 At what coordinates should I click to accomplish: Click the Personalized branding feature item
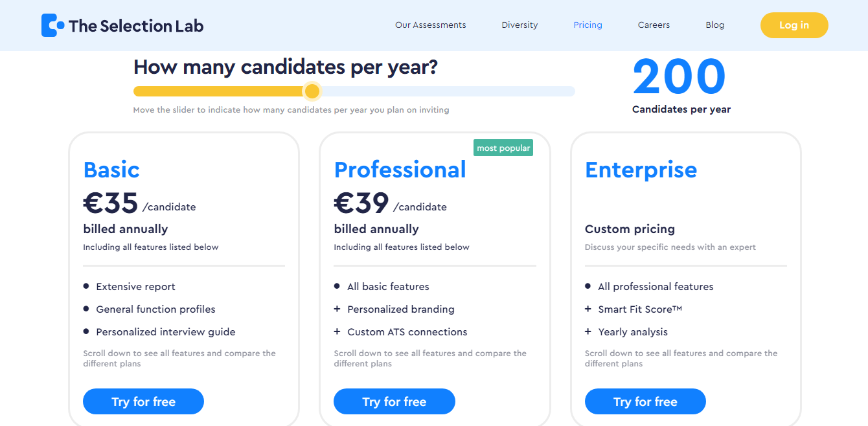(401, 309)
